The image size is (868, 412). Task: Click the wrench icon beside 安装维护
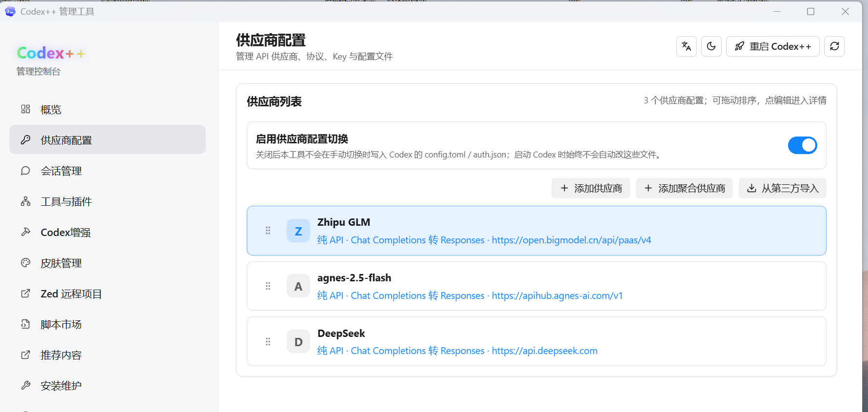coord(25,386)
